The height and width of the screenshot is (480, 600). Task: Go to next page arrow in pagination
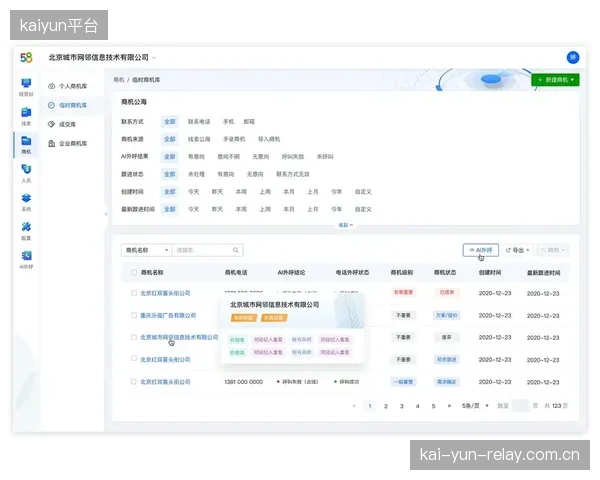[449, 406]
